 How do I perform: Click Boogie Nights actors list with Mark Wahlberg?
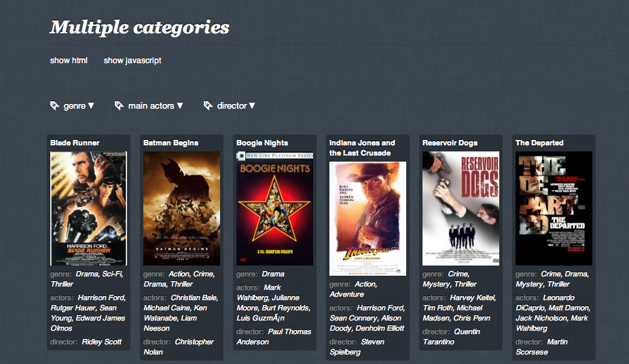point(274,303)
